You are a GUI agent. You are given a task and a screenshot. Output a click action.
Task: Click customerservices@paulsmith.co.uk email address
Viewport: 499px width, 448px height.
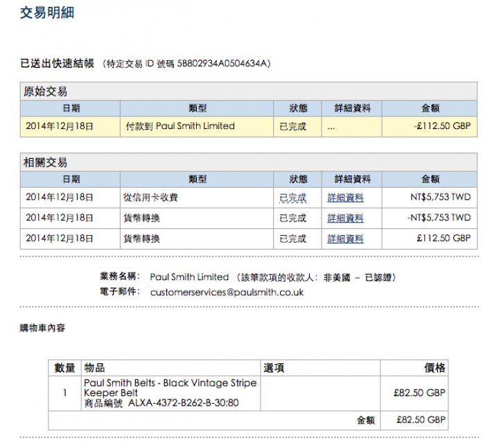click(x=227, y=292)
